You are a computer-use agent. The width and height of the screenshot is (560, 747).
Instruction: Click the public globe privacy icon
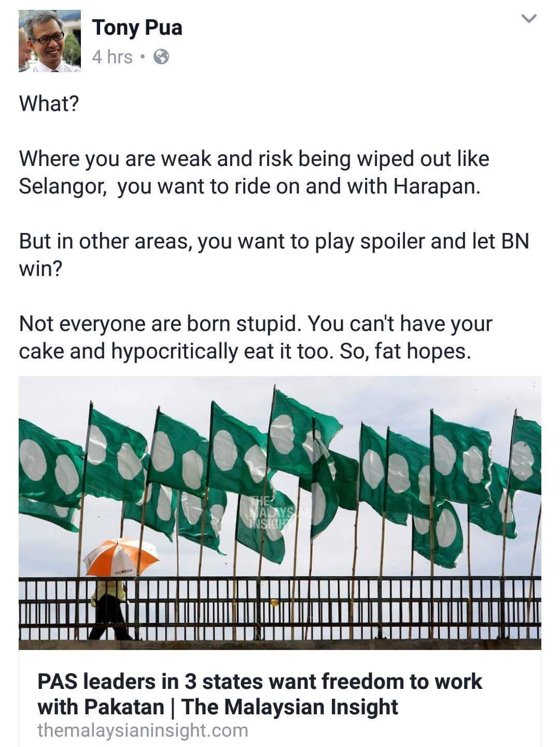coord(162,56)
